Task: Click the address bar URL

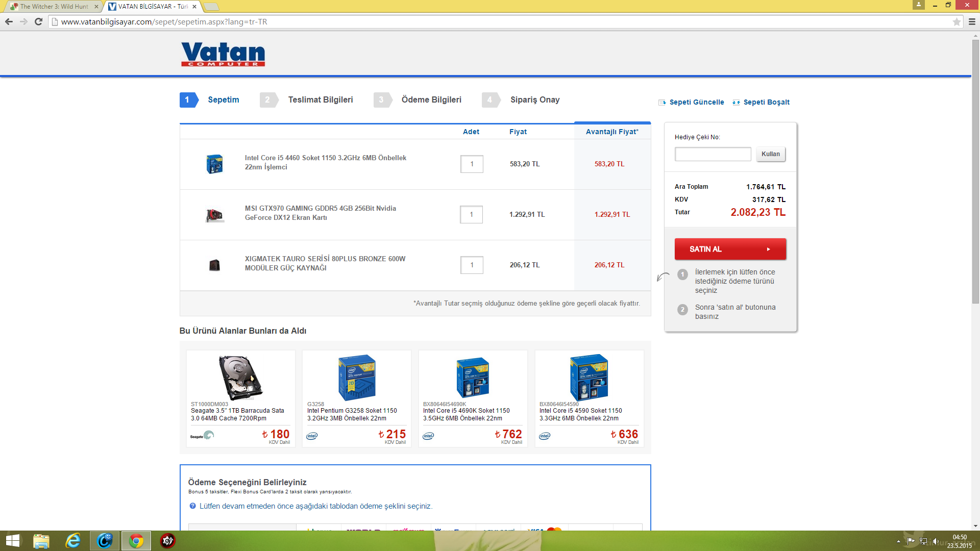Action: pos(164,22)
